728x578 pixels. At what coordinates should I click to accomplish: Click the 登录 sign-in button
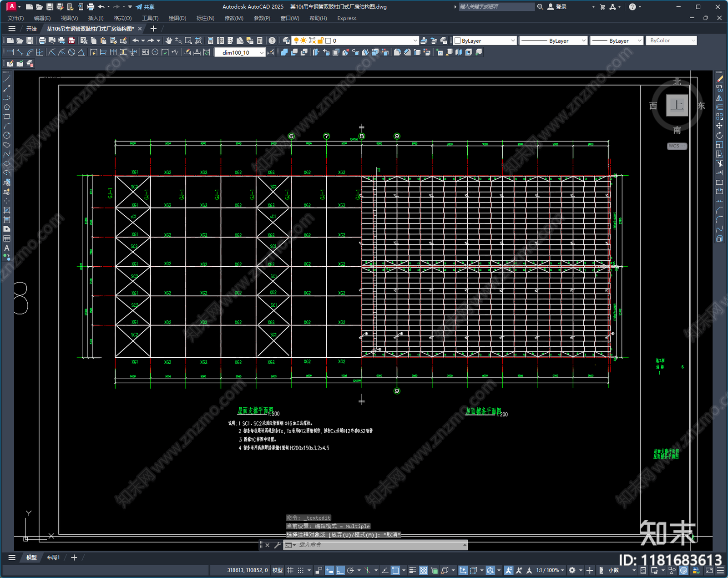pos(557,7)
